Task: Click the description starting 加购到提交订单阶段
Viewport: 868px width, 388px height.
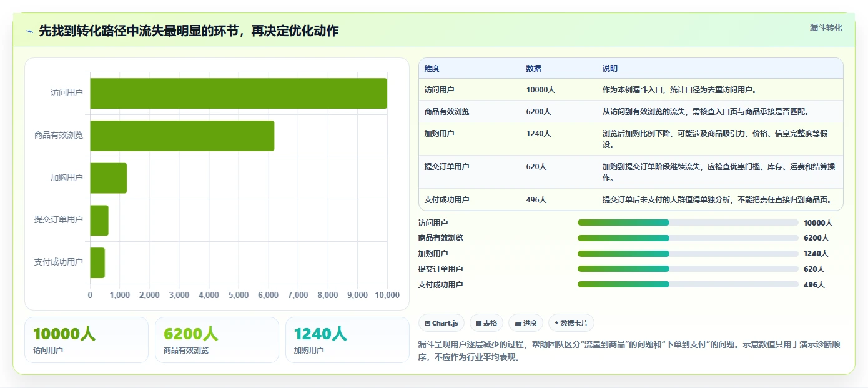Action: 719,172
